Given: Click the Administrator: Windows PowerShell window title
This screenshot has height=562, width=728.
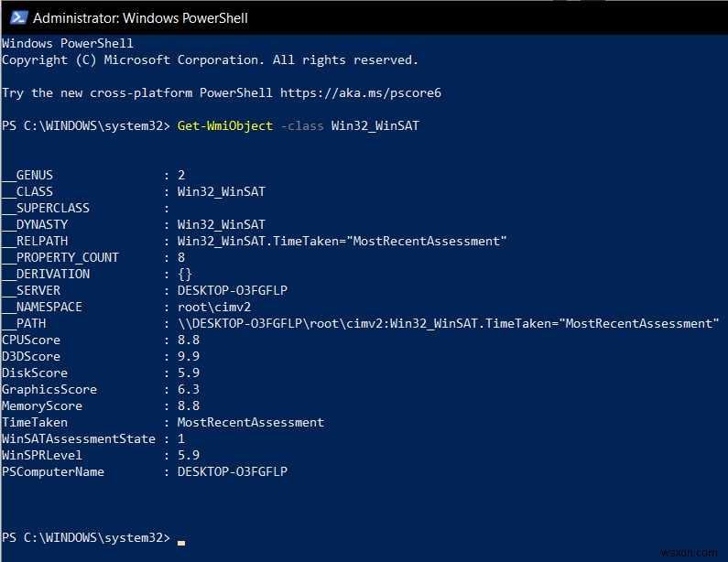Looking at the screenshot, I should (140, 17).
